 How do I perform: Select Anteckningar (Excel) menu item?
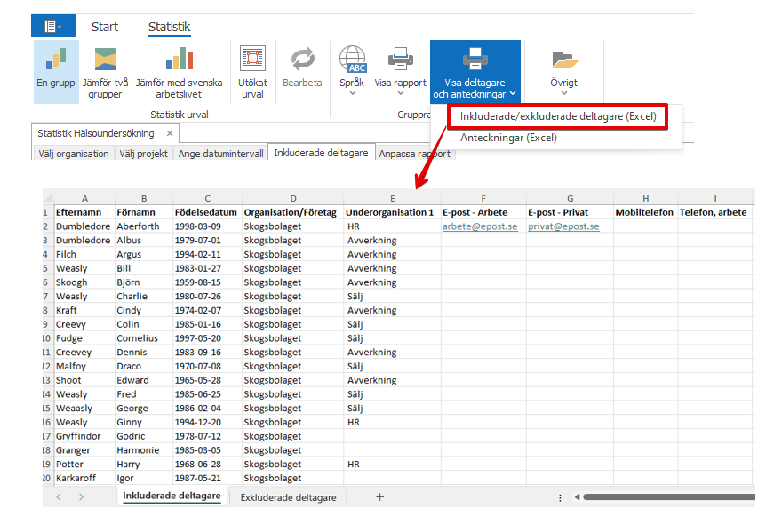coord(508,138)
